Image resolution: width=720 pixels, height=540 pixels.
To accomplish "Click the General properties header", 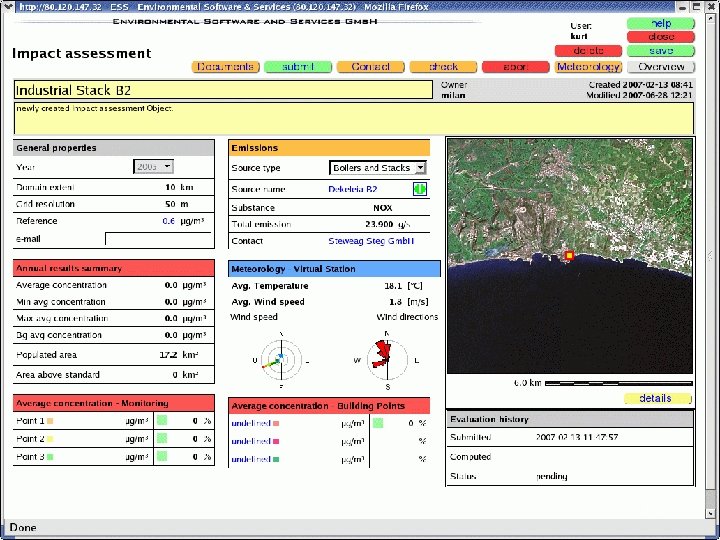I will (114, 148).
